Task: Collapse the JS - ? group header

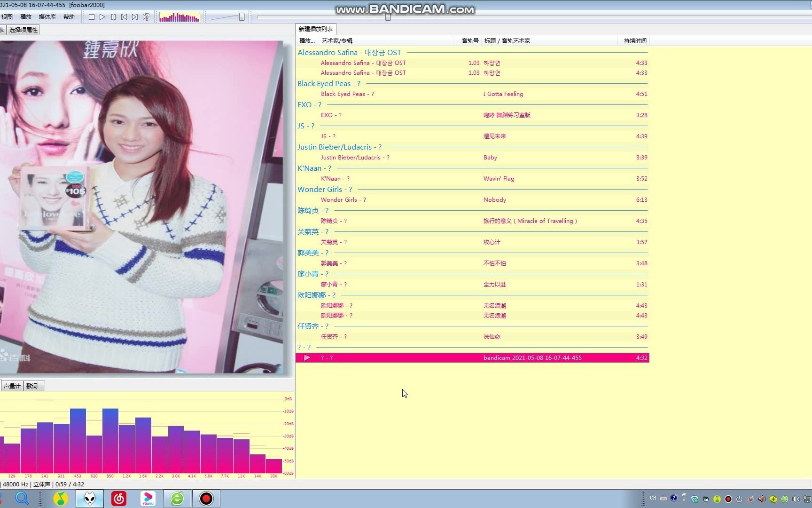Action: (x=472, y=126)
